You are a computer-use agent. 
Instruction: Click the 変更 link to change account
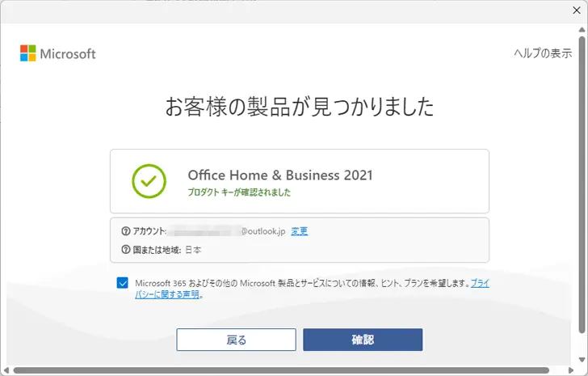click(299, 231)
